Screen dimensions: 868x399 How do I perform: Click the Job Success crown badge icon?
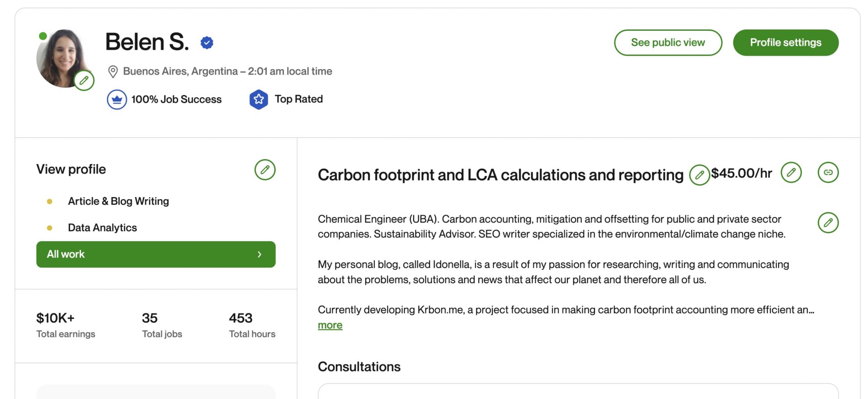click(117, 100)
